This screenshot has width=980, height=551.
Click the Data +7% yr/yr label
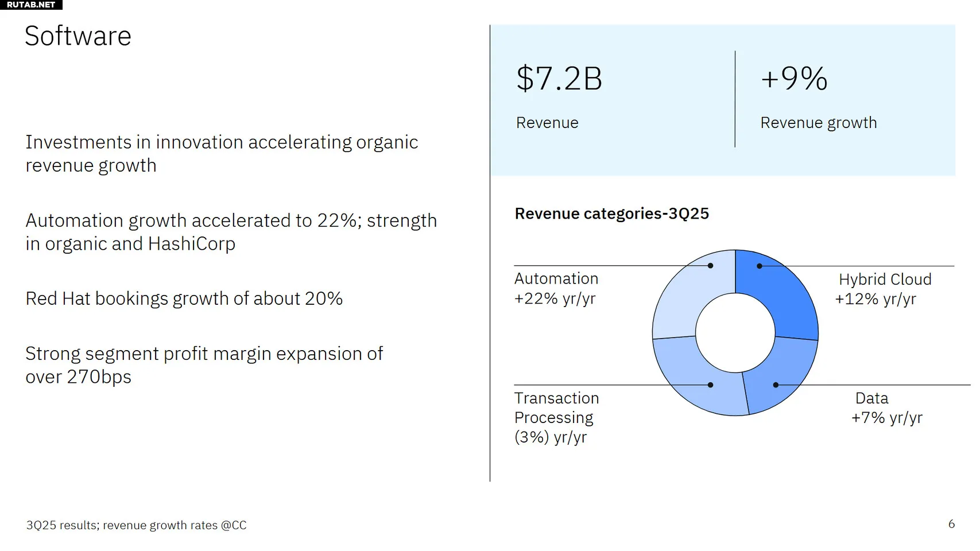pos(886,408)
